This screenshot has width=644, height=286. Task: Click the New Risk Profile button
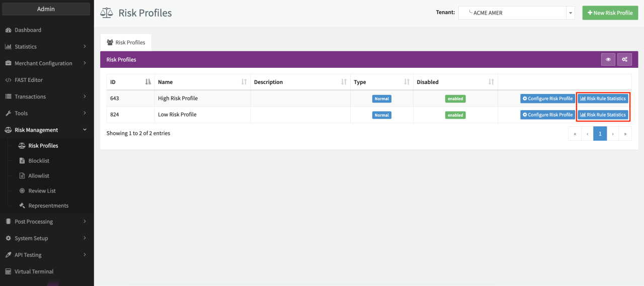click(x=610, y=13)
